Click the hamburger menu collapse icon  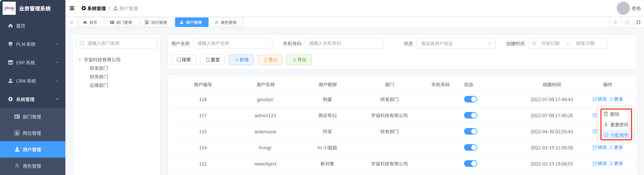72,8
